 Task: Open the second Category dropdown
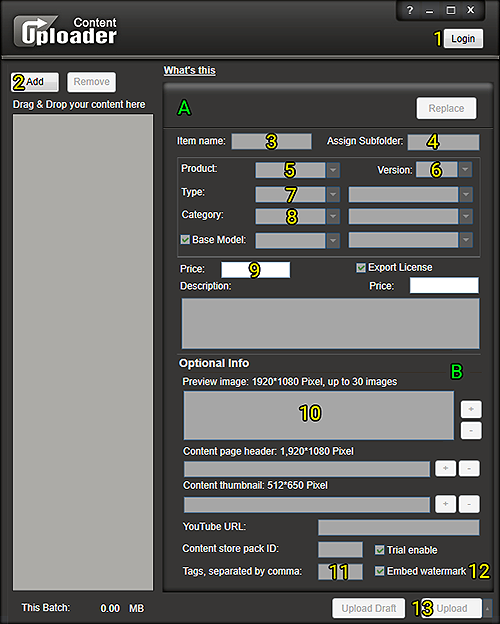pyautogui.click(x=465, y=216)
